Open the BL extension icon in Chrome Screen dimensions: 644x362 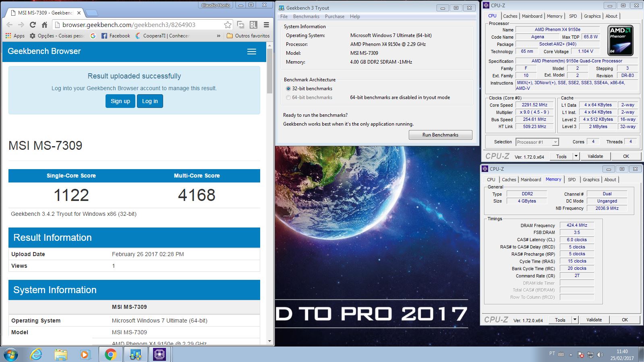[253, 25]
